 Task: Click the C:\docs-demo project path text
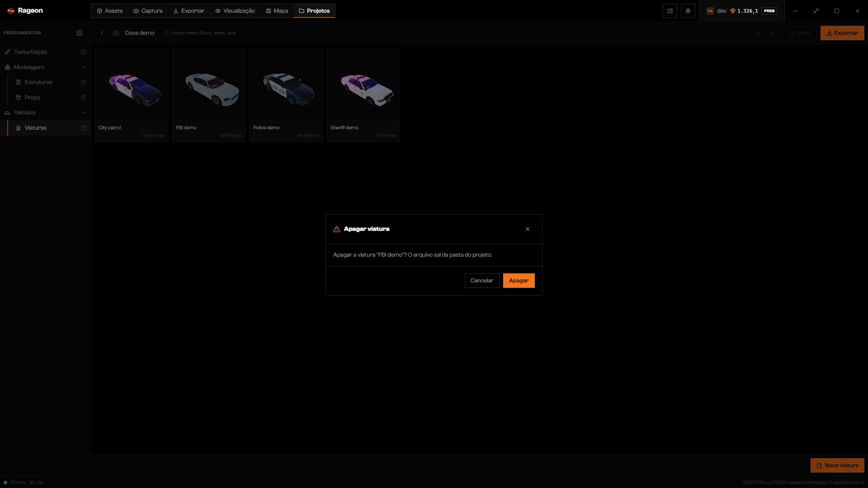click(x=200, y=33)
